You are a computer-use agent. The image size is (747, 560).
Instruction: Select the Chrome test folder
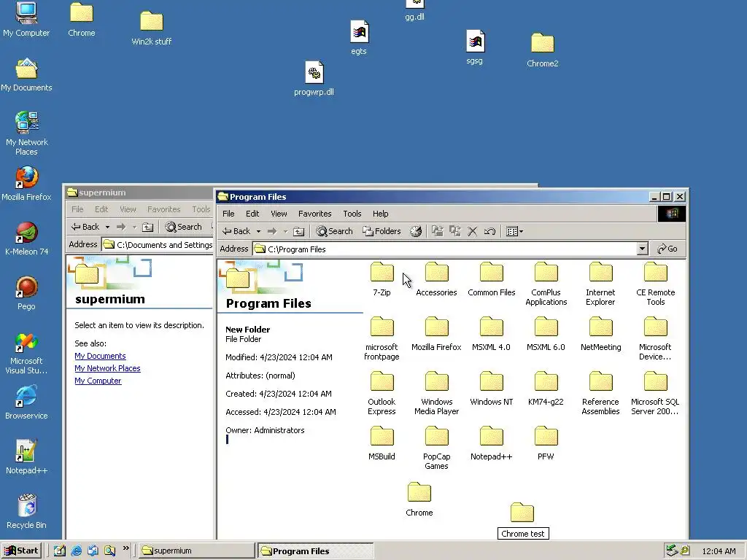pyautogui.click(x=522, y=521)
